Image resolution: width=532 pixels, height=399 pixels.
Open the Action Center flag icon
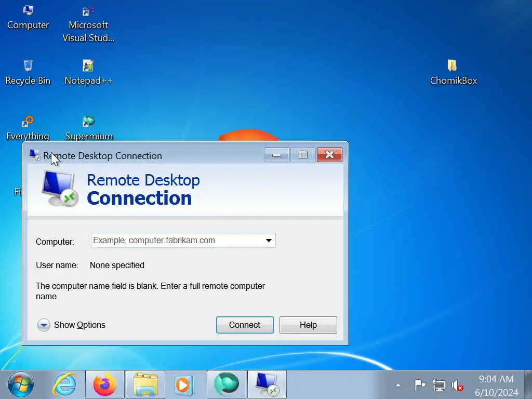tap(420, 385)
